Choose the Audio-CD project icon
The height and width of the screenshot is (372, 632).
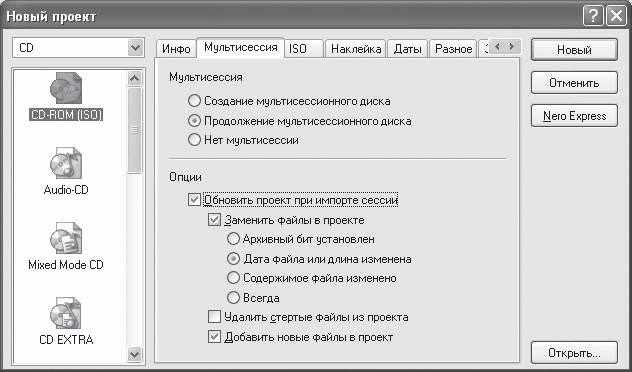67,164
